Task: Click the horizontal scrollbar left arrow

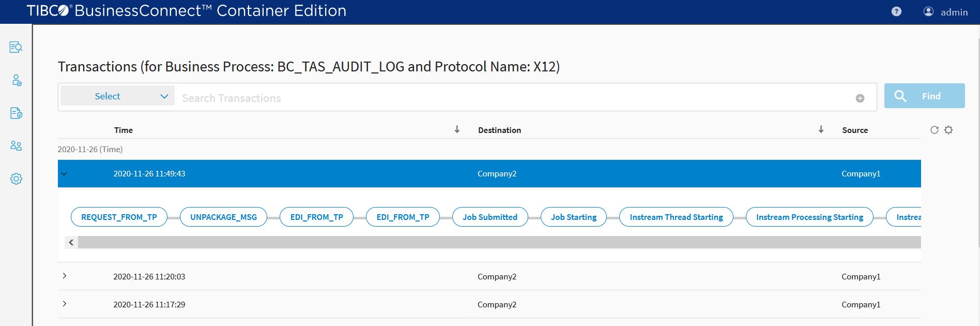Action: click(71, 242)
